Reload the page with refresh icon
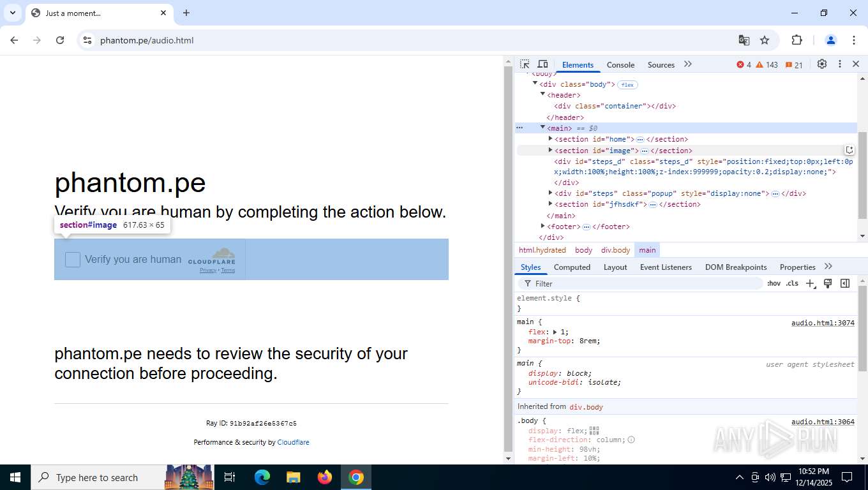 (60, 40)
